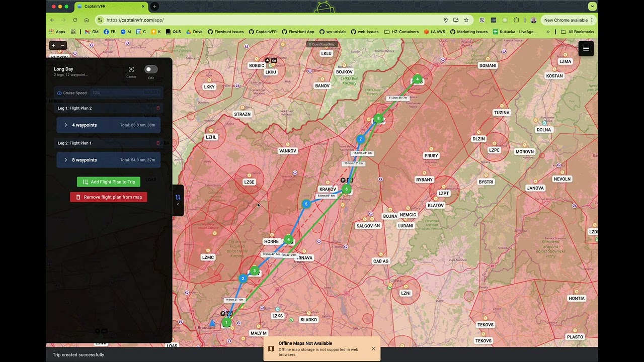Click the OpenStreetMap attribution link
644x362 pixels.
[322, 44]
